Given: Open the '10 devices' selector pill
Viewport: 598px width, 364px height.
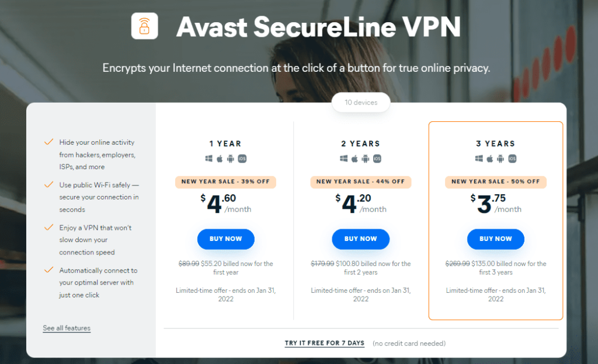Looking at the screenshot, I should coord(361,103).
